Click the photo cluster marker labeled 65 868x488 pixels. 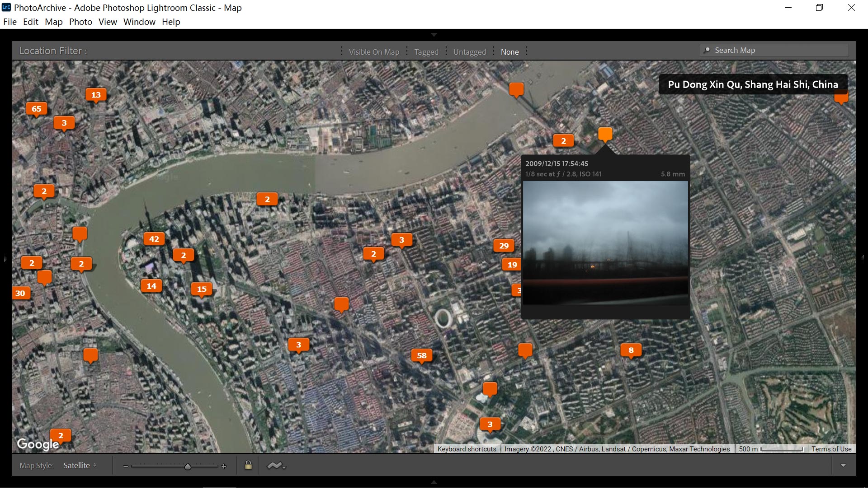37,109
